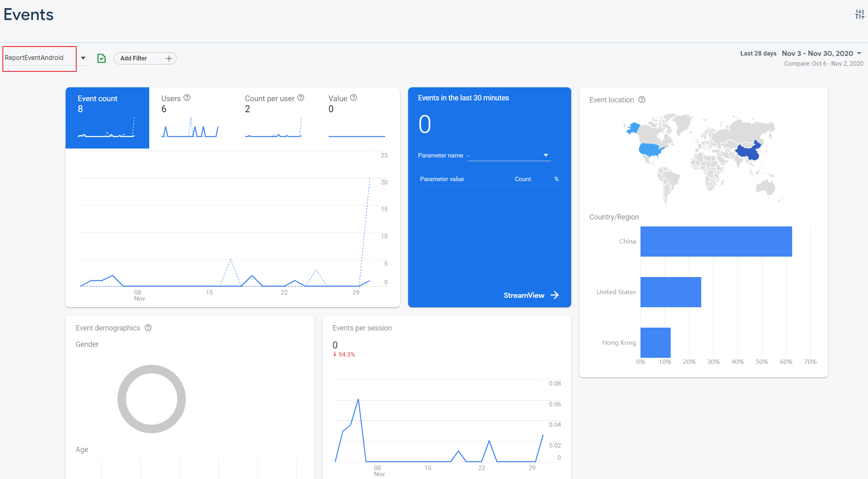
Task: Click the green data quality checkmark icon
Action: click(x=102, y=58)
